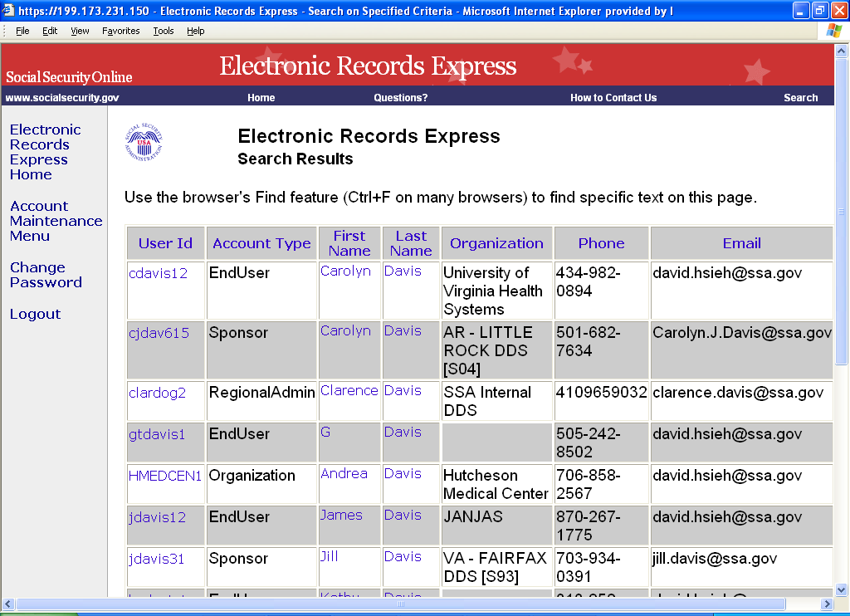Click the horizontal scrollbar left arrow
This screenshot has height=616, width=850.
(8, 604)
